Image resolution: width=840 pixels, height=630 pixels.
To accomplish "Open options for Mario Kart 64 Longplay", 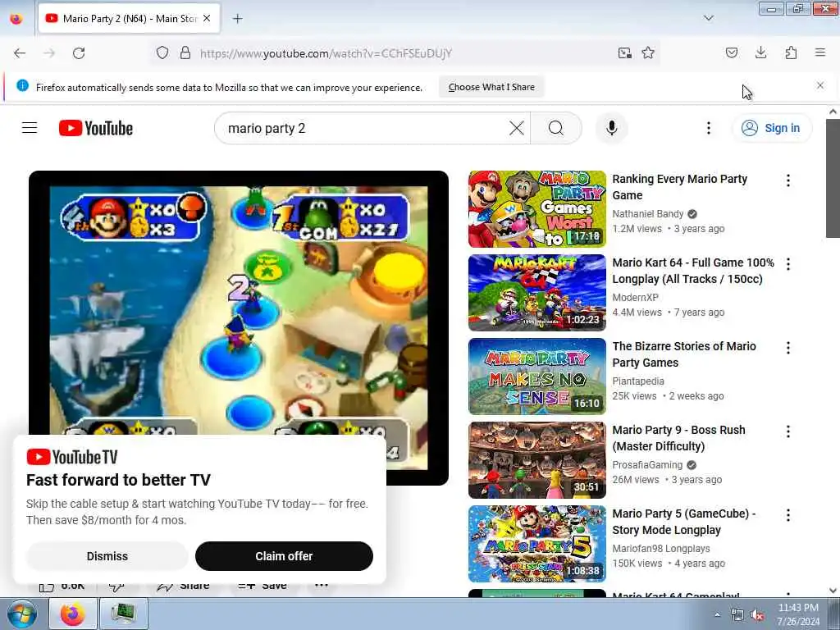I will click(788, 264).
